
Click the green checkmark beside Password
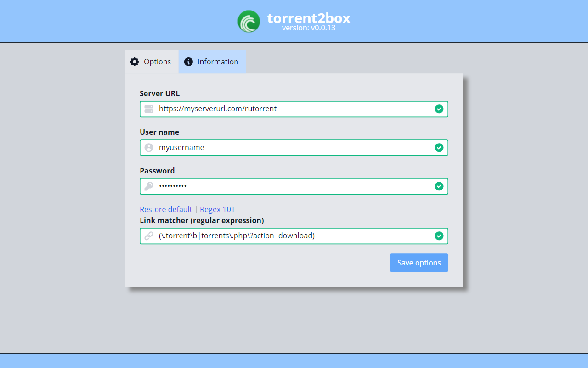pyautogui.click(x=439, y=186)
